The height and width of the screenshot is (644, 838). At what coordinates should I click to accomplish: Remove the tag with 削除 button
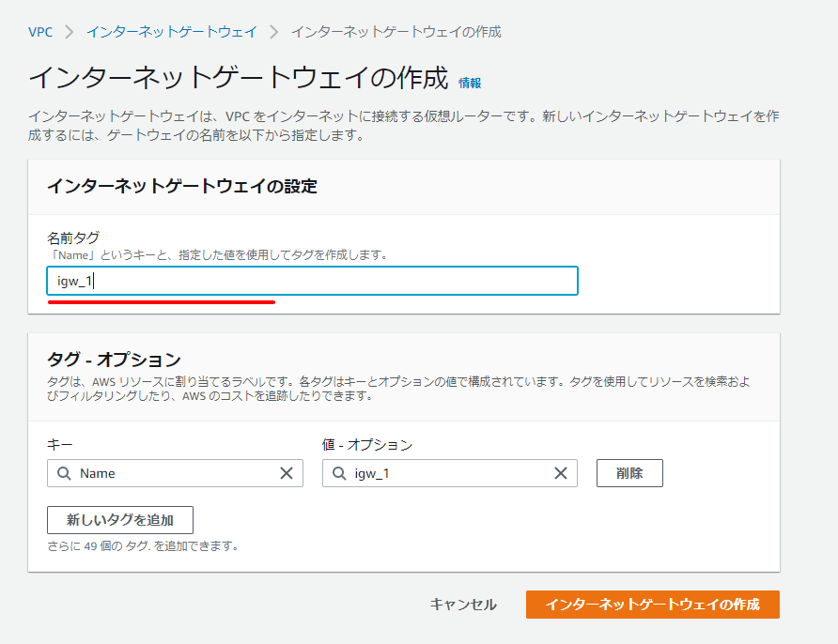[x=629, y=473]
